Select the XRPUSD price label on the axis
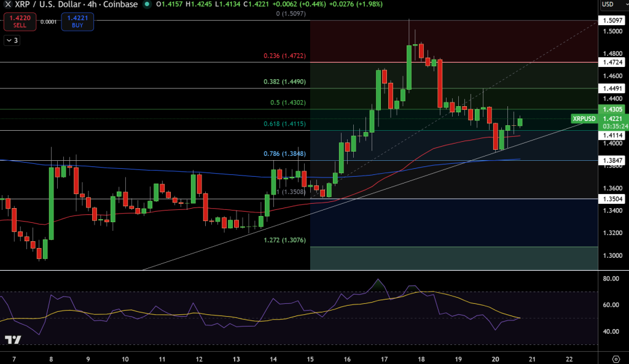The width and height of the screenshot is (629, 364). coord(583,118)
